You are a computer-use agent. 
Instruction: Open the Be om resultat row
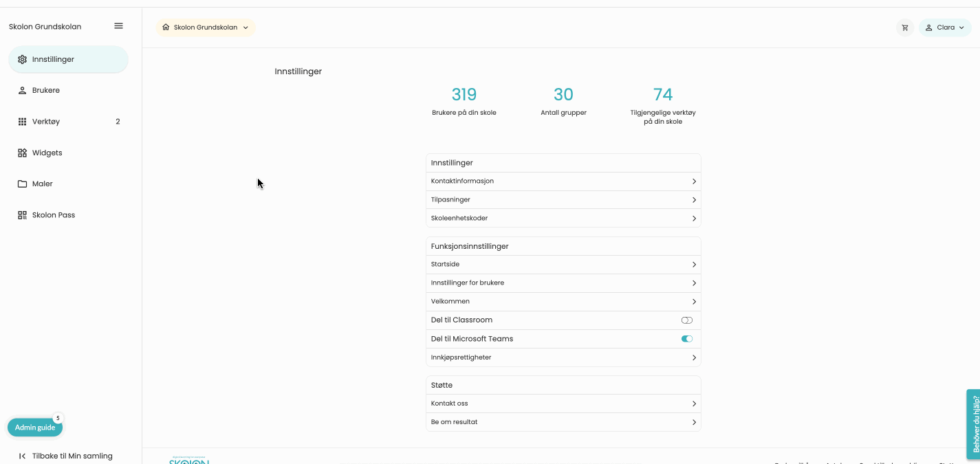[x=563, y=422]
